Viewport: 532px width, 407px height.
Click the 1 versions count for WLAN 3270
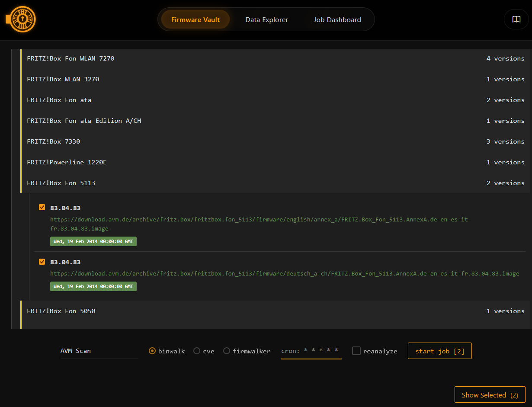[505, 79]
